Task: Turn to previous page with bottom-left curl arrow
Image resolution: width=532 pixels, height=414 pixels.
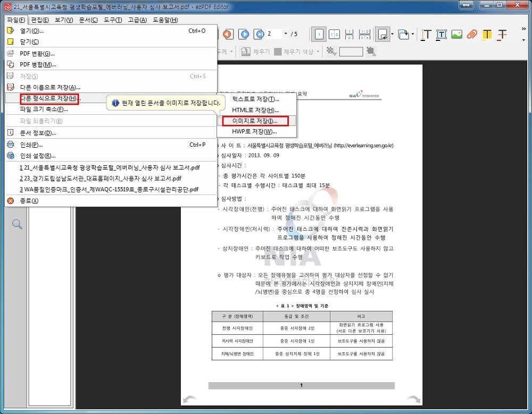Action: [x=190, y=400]
